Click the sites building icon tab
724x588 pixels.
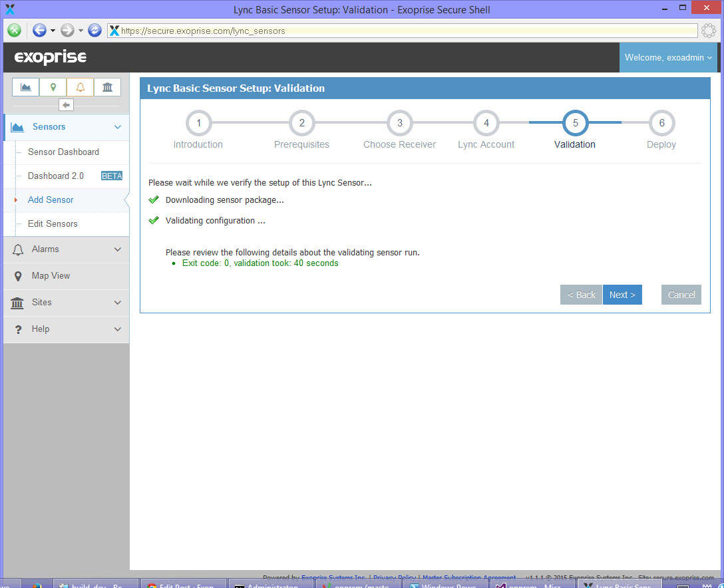click(x=108, y=86)
